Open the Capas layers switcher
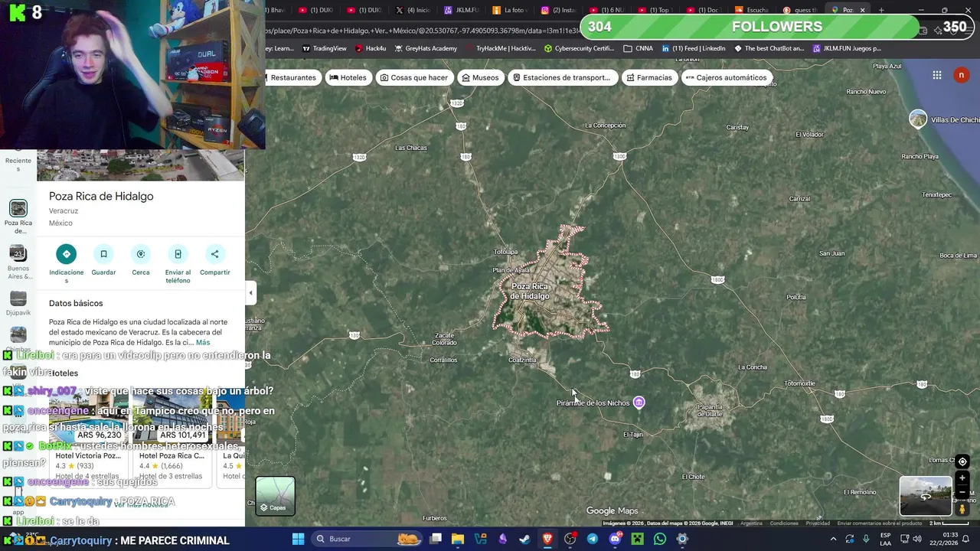Screen dimensions: 980x551 point(275,496)
